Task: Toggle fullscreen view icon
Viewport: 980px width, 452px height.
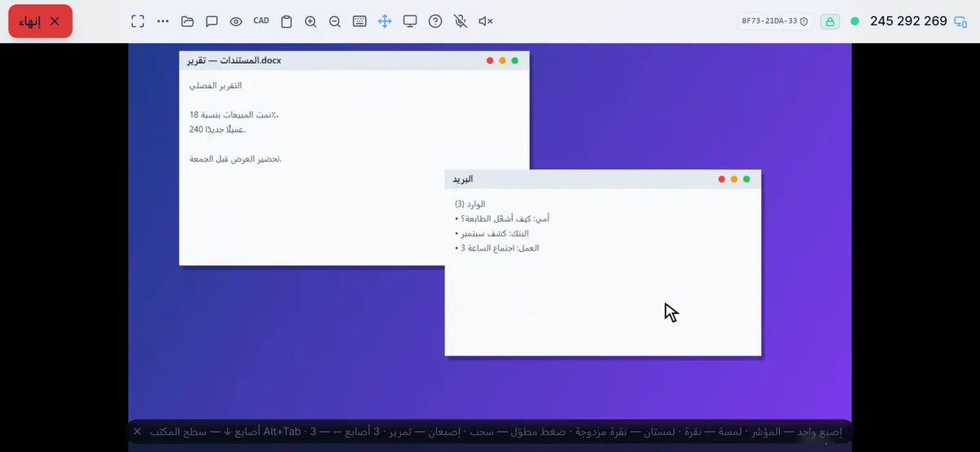Action: pyautogui.click(x=138, y=21)
